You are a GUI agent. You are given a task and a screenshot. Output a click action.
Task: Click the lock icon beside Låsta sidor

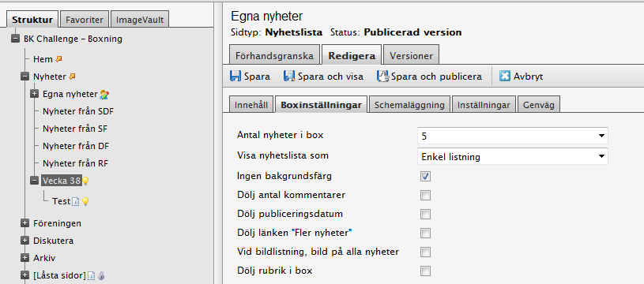tap(101, 275)
